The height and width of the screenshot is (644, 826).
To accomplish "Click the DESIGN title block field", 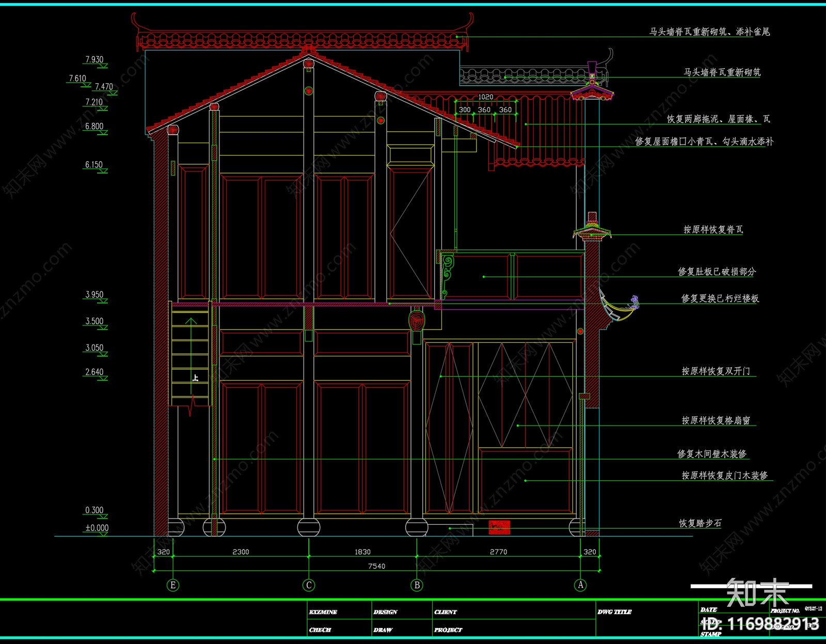I will point(386,612).
